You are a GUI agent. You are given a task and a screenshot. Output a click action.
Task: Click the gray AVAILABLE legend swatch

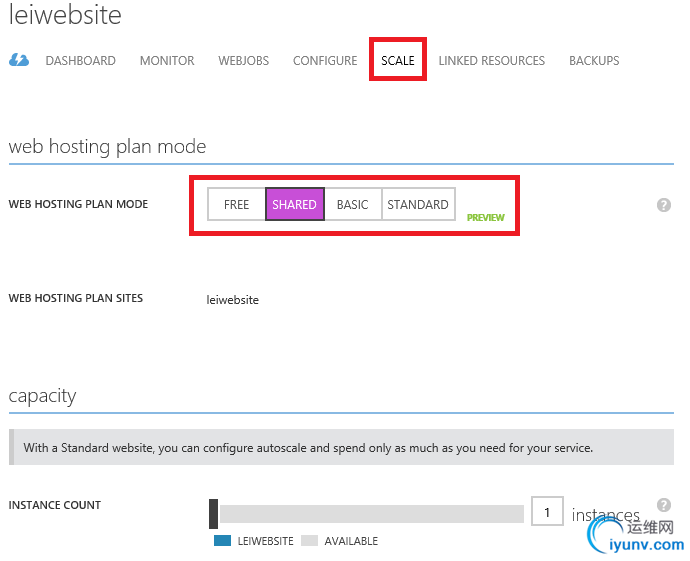click(x=309, y=541)
